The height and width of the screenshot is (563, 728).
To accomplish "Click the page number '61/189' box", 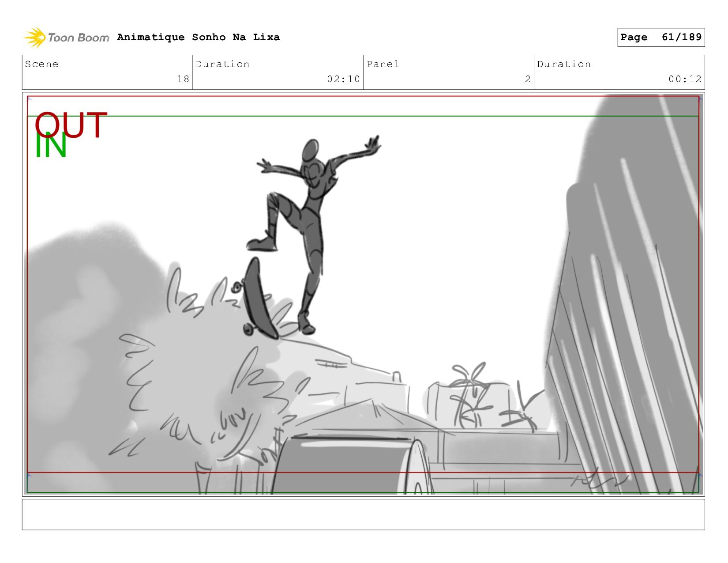I will [661, 37].
